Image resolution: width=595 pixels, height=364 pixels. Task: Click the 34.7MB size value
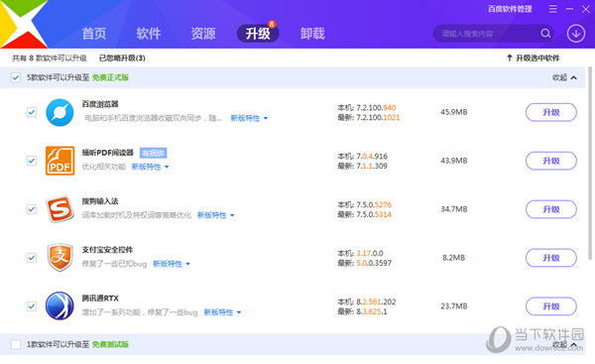coord(454,209)
